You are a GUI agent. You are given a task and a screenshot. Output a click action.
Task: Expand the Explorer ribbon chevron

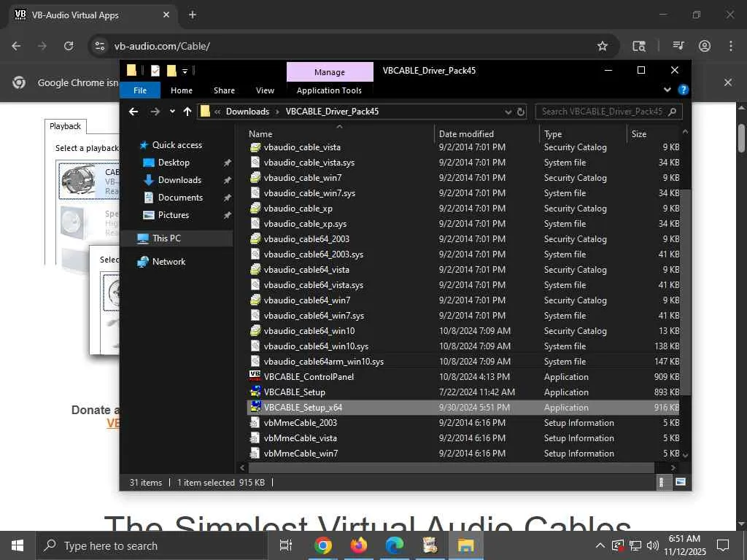point(667,90)
